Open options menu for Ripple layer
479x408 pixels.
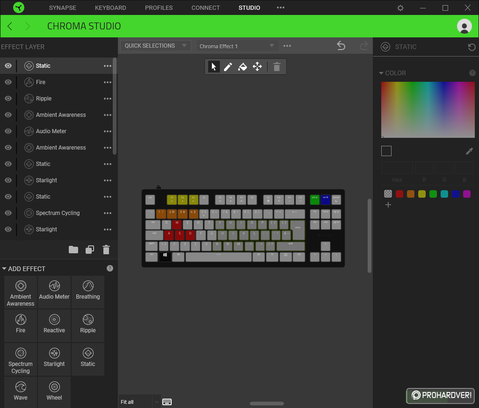point(107,99)
